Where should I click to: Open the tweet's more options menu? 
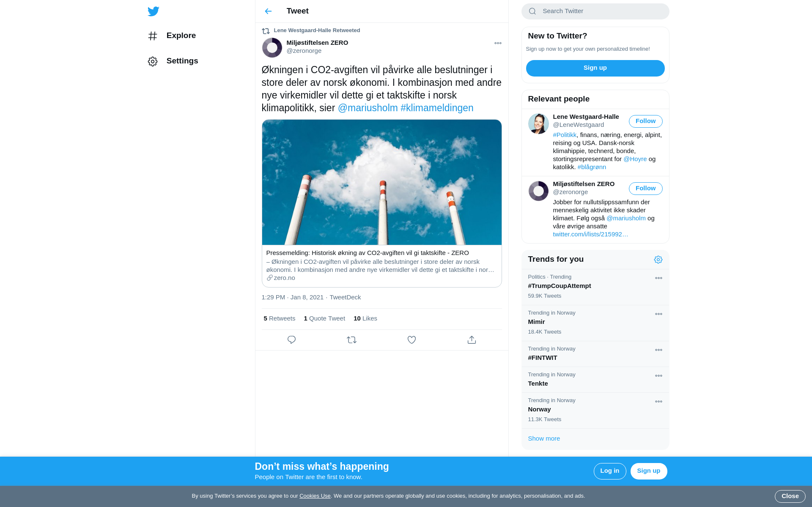[498, 43]
